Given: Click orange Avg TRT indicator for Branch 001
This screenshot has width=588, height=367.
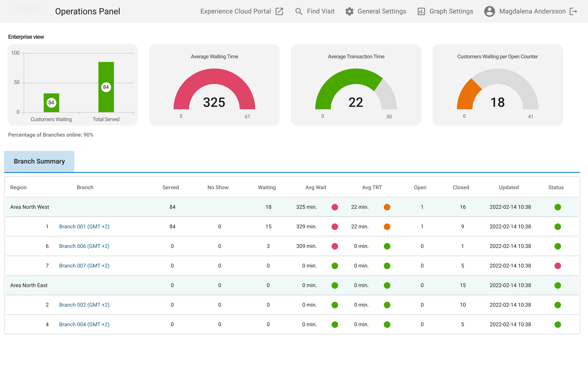Looking at the screenshot, I should (387, 227).
